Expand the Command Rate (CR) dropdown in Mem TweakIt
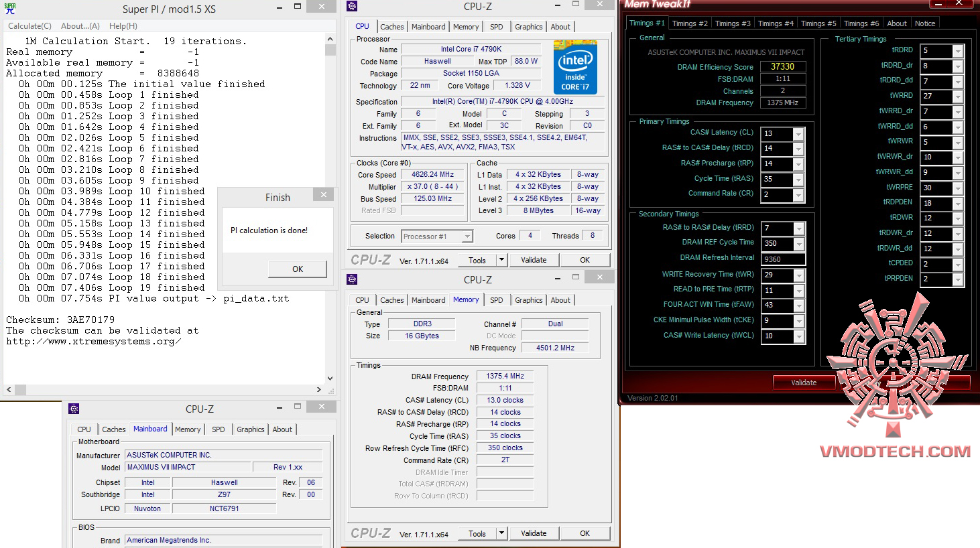The width and height of the screenshot is (980, 548). coord(798,196)
